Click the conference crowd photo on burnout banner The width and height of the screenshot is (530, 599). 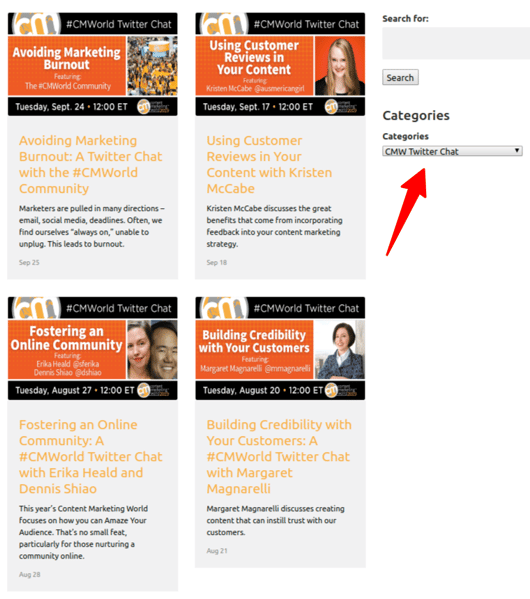click(152, 66)
